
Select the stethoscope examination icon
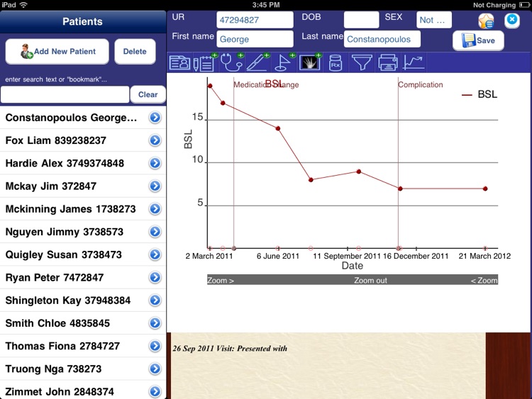[231, 63]
